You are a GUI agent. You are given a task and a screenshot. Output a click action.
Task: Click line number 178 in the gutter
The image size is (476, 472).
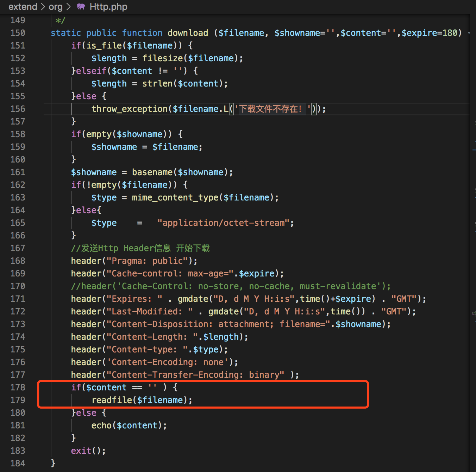(18, 387)
